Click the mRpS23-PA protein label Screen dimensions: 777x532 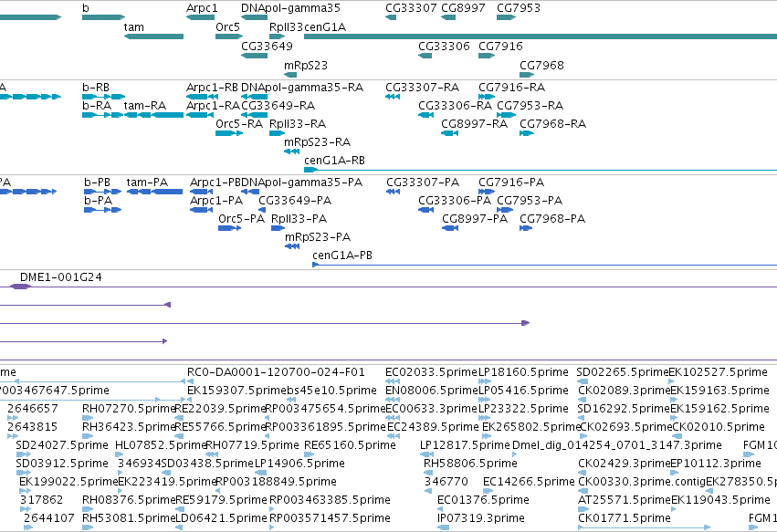[x=318, y=237]
